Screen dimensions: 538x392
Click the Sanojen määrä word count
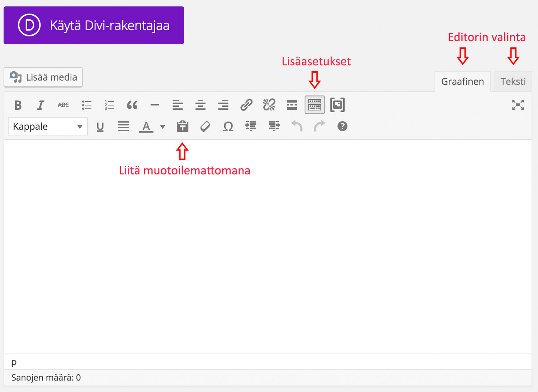(46, 378)
